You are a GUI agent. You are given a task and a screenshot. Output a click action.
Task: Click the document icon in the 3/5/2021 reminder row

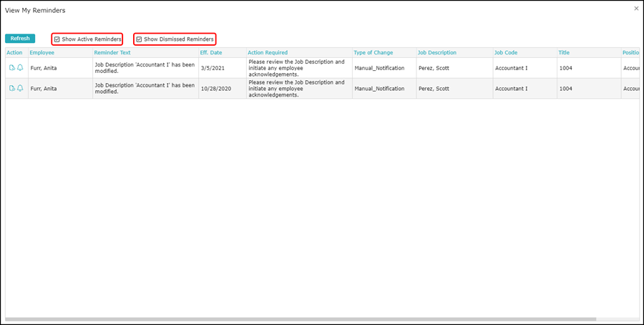pos(12,68)
